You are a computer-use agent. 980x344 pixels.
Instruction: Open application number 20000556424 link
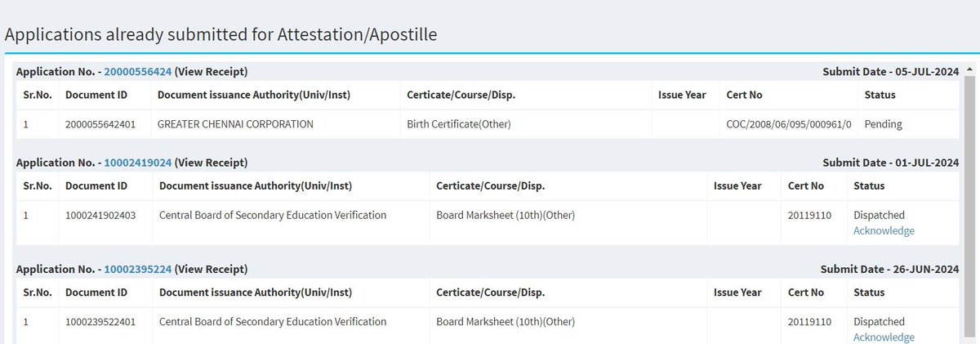click(137, 72)
